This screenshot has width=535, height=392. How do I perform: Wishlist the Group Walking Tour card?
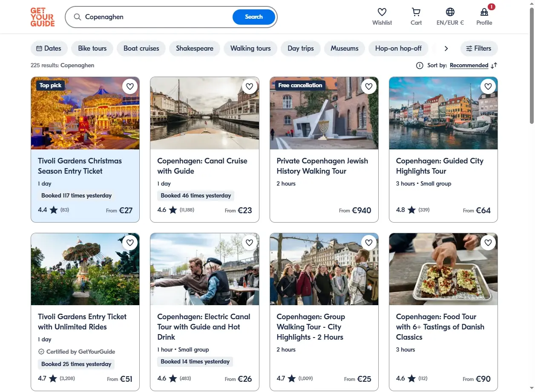(369, 243)
